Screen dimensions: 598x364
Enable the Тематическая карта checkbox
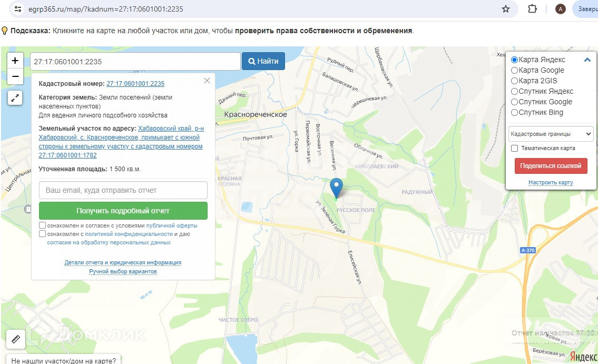click(x=514, y=148)
